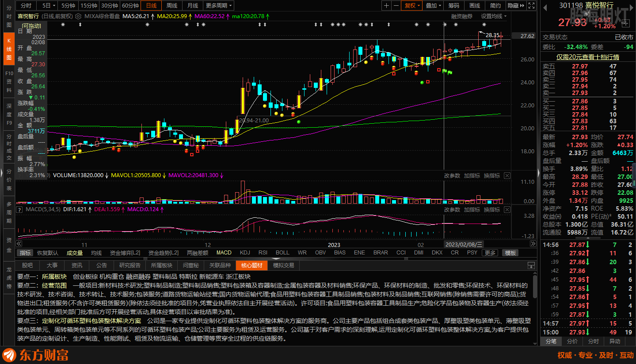Open 资金 in left sidebar
Image resolution: width=636 pixels, height=364 pixels.
(9, 245)
